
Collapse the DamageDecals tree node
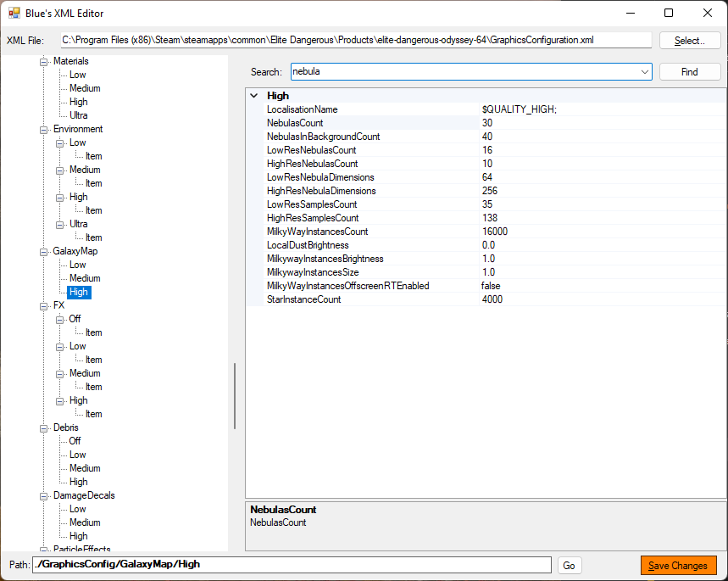click(43, 496)
